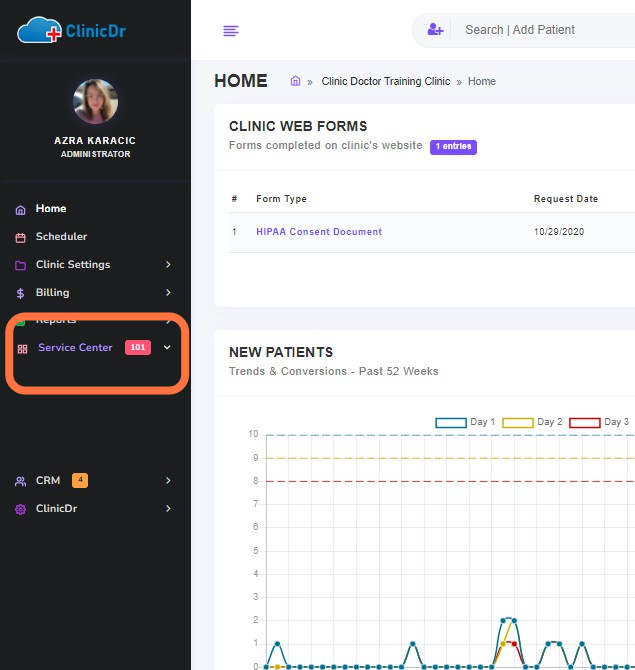Click the Billing dollar icon

20,293
